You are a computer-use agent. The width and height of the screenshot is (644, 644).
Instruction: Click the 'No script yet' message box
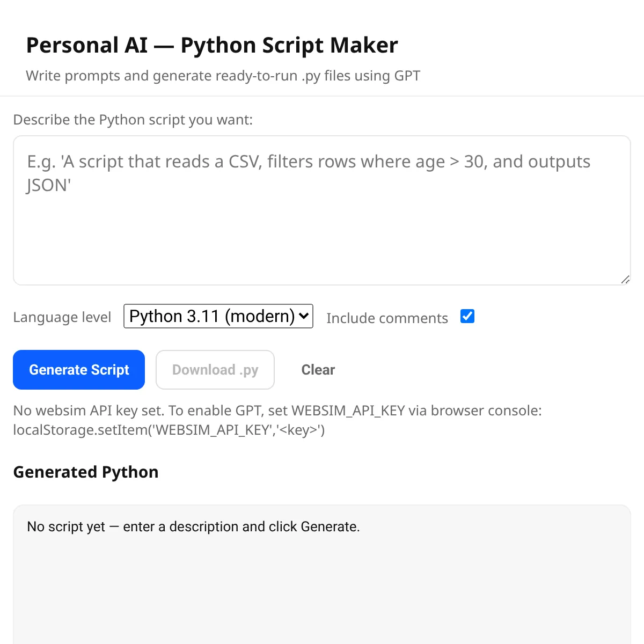(194, 526)
